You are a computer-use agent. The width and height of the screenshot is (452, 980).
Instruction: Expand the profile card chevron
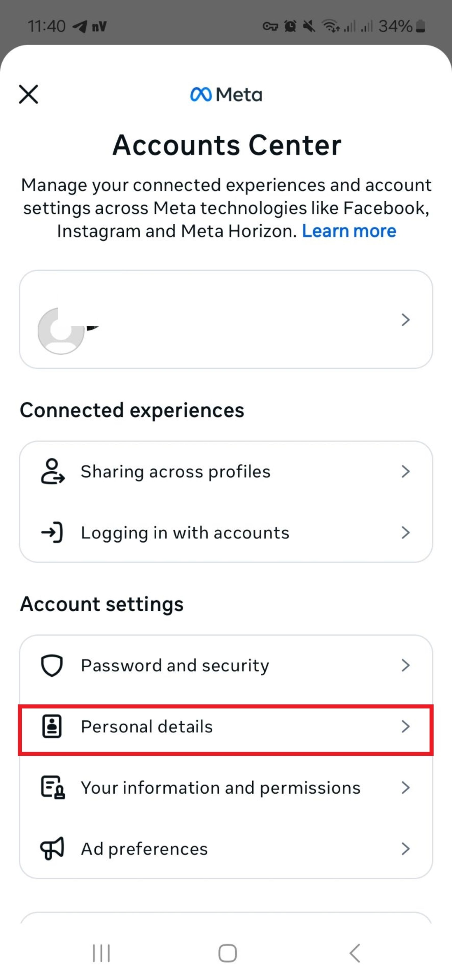click(406, 320)
